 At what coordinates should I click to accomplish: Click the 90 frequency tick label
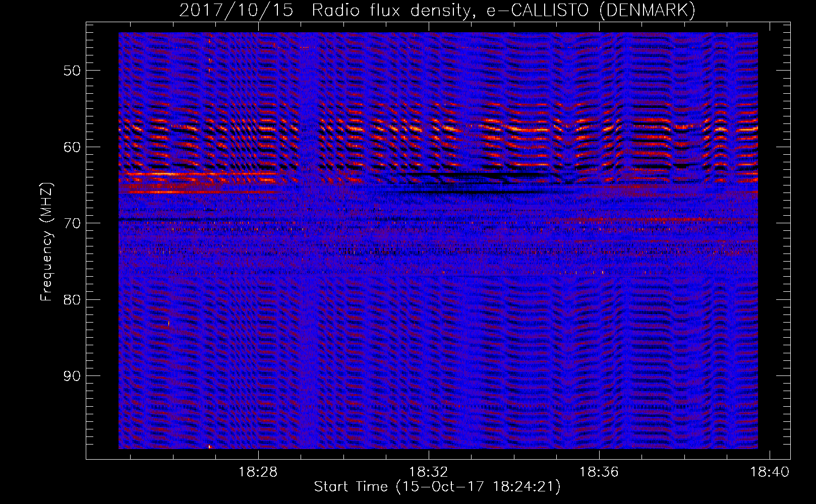[72, 376]
